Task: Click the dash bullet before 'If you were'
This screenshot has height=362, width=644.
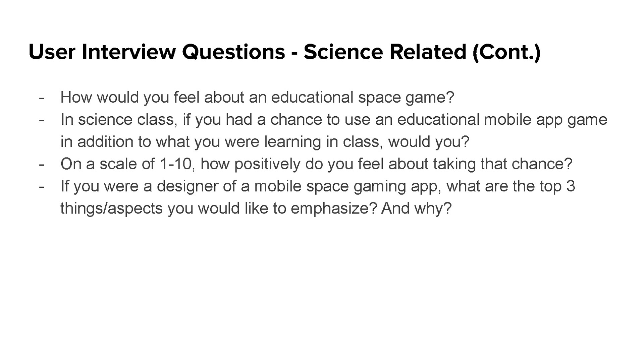Action: point(42,186)
